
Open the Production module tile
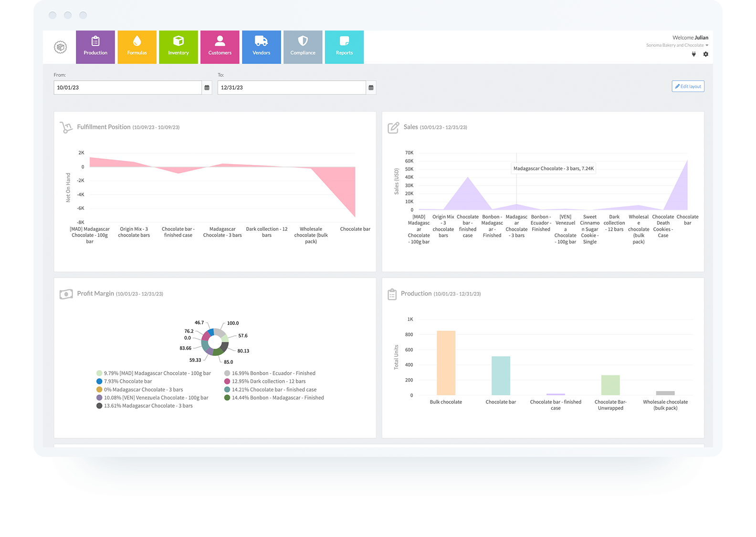[x=95, y=47]
